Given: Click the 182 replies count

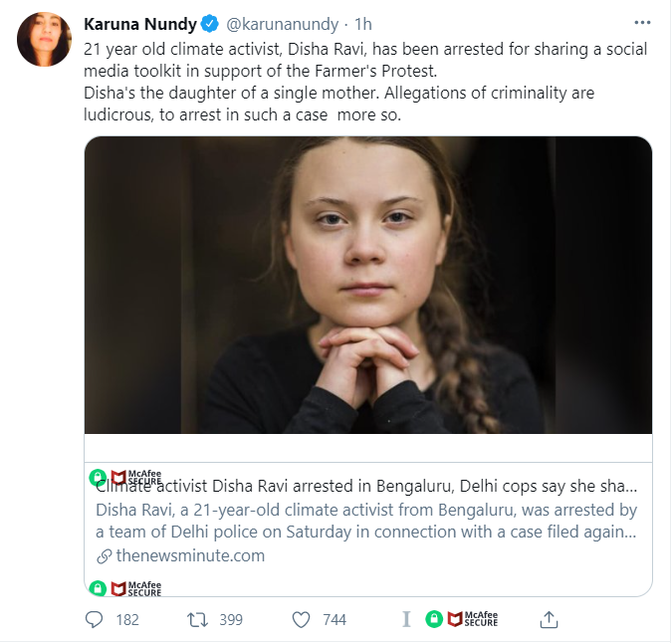Looking at the screenshot, I should 127,619.
